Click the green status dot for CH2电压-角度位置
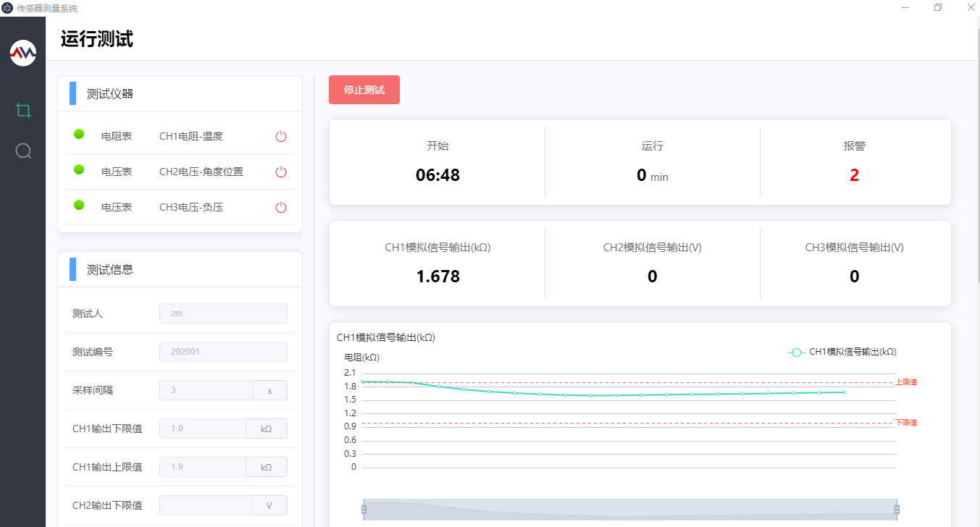 pyautogui.click(x=79, y=169)
